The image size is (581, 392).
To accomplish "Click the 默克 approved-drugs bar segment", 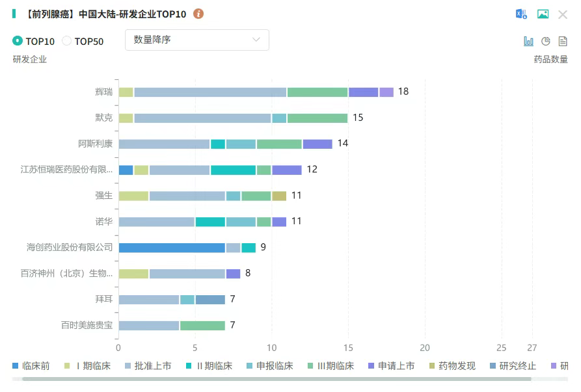I will [202, 118].
